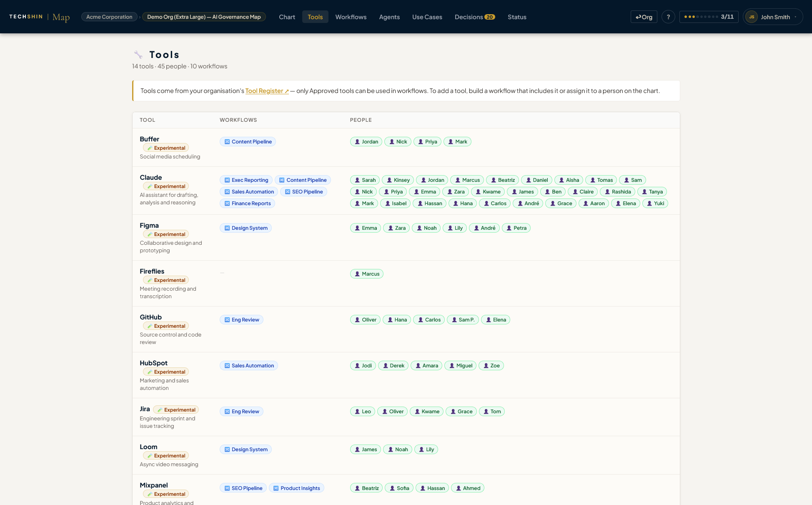Click Kinsey person chip
Image resolution: width=812 pixels, height=505 pixels.
[398, 180]
